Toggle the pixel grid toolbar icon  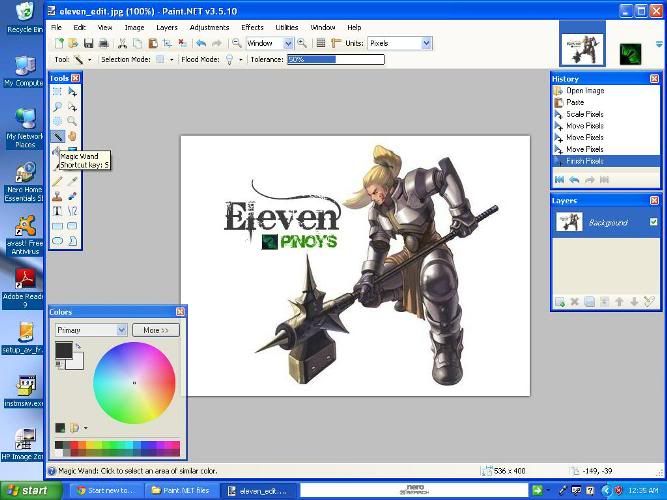click(321, 43)
